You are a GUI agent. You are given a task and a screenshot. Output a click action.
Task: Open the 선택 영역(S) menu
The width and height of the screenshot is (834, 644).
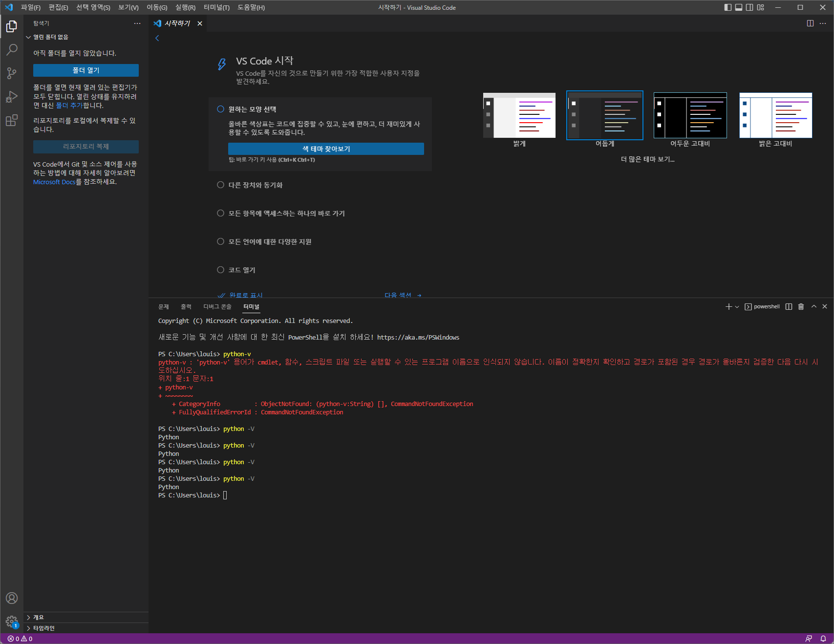(93, 7)
